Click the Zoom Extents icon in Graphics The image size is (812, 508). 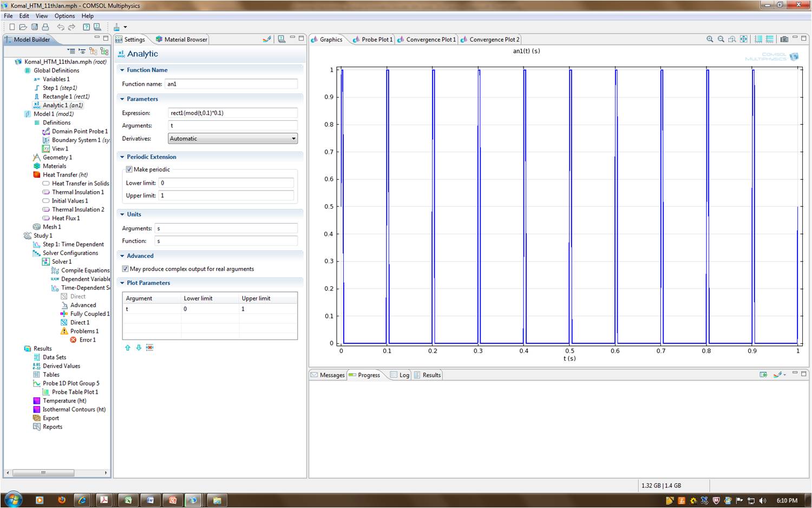tap(744, 39)
